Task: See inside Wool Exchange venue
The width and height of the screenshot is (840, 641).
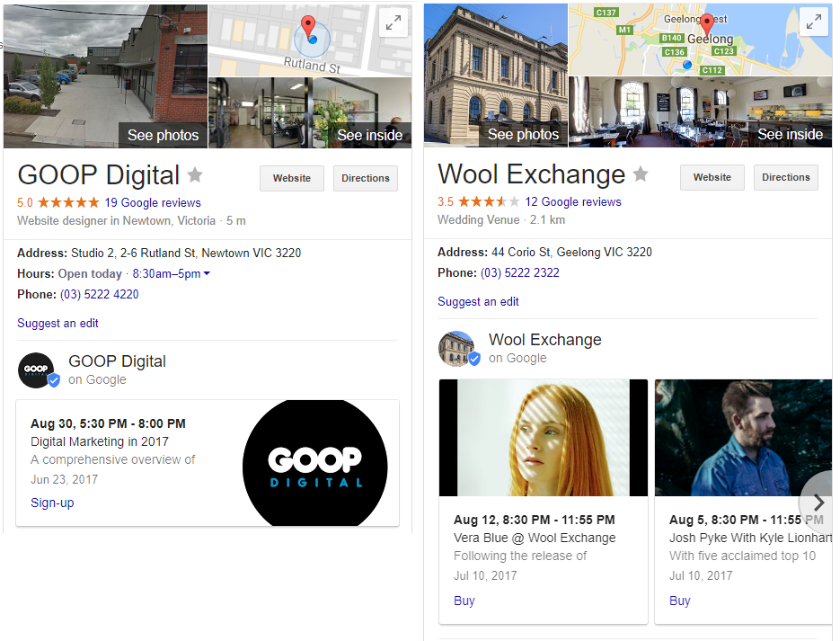Action: pyautogui.click(x=790, y=134)
